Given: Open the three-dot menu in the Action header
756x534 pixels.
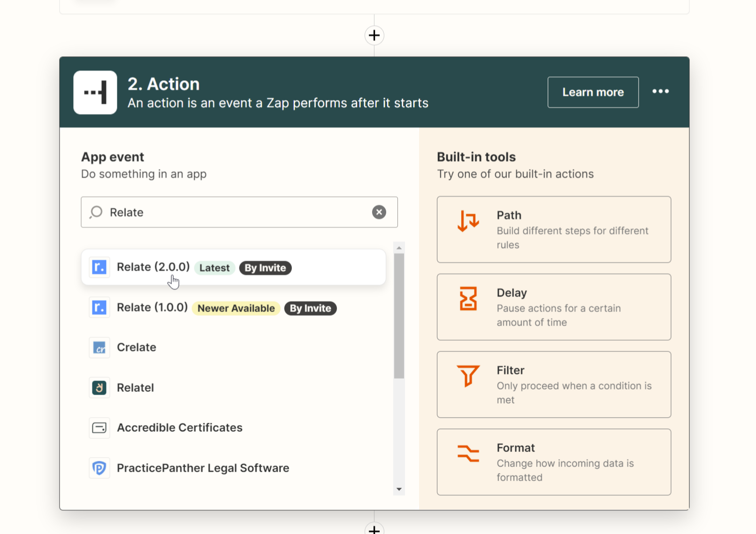Looking at the screenshot, I should (660, 92).
